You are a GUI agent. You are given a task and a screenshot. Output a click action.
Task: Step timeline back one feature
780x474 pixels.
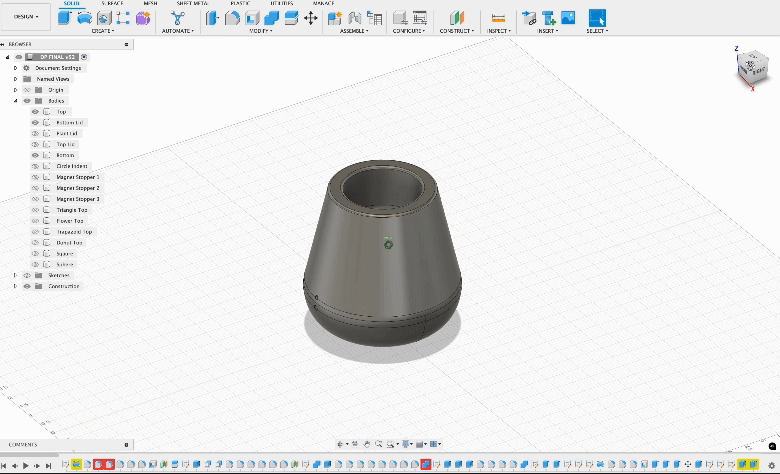tap(14, 466)
